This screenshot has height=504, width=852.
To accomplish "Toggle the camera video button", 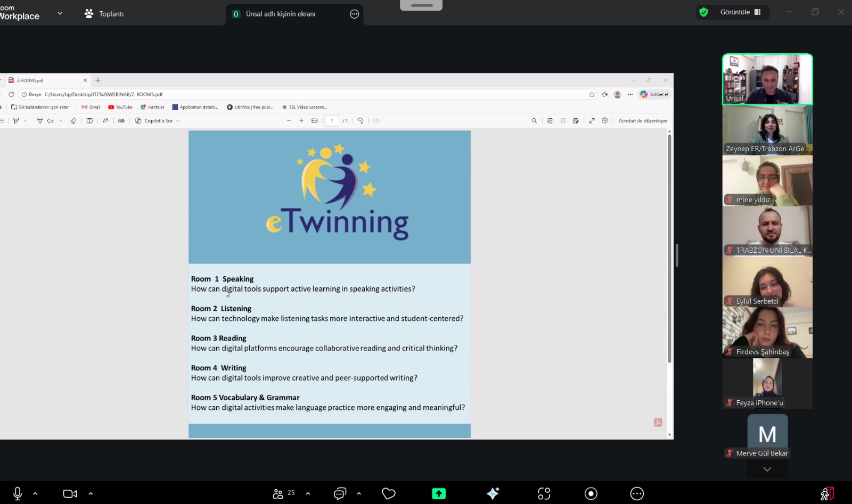I will pyautogui.click(x=70, y=494).
